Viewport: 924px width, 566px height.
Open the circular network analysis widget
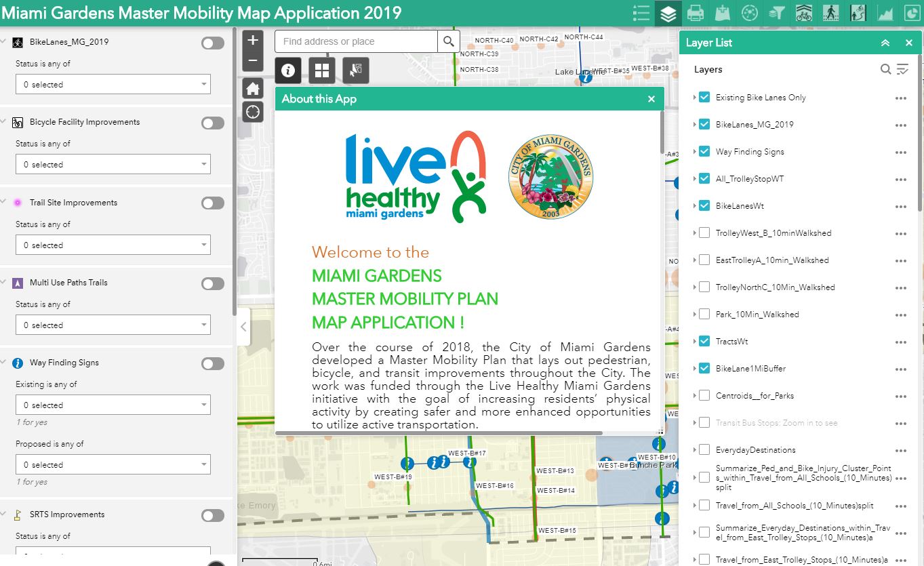tap(750, 13)
